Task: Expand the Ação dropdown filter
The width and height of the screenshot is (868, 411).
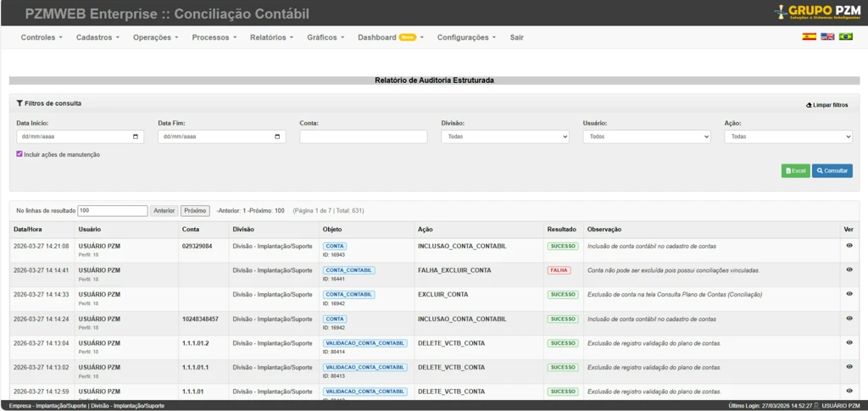Action: 787,136
